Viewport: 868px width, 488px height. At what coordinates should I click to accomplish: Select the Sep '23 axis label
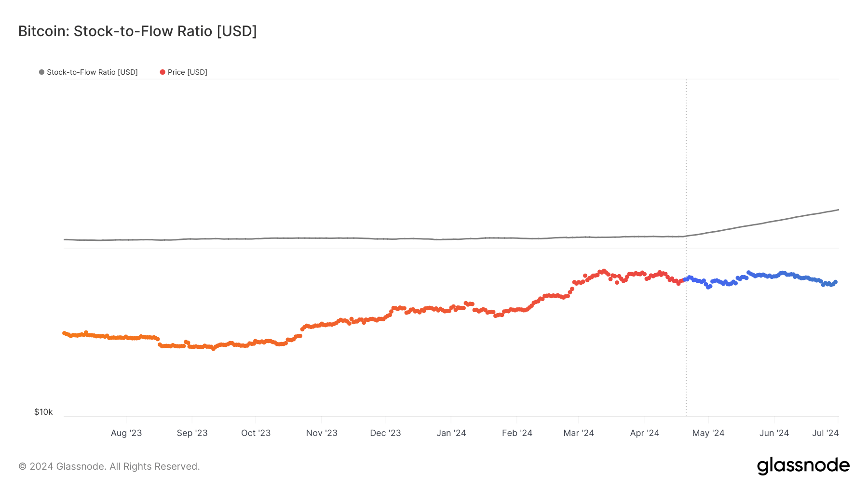(192, 433)
